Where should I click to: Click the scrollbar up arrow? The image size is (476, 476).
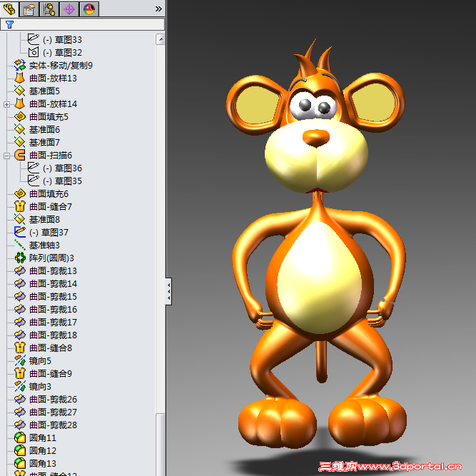click(x=161, y=39)
